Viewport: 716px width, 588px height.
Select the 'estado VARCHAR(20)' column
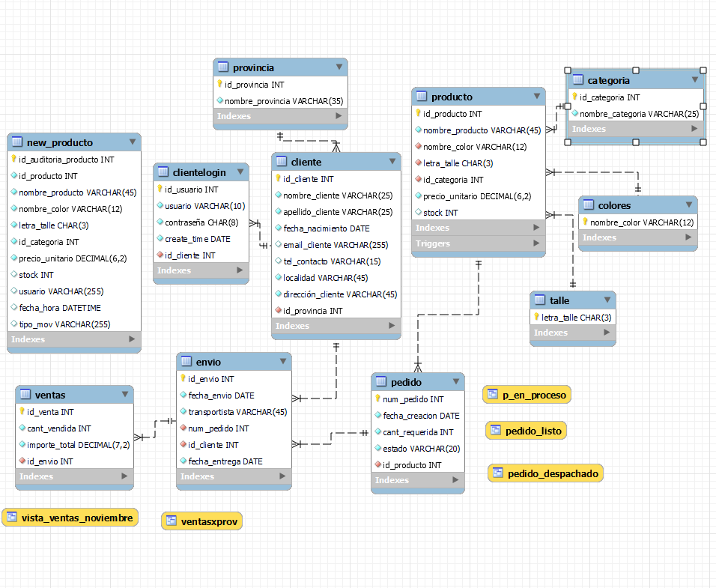point(418,449)
